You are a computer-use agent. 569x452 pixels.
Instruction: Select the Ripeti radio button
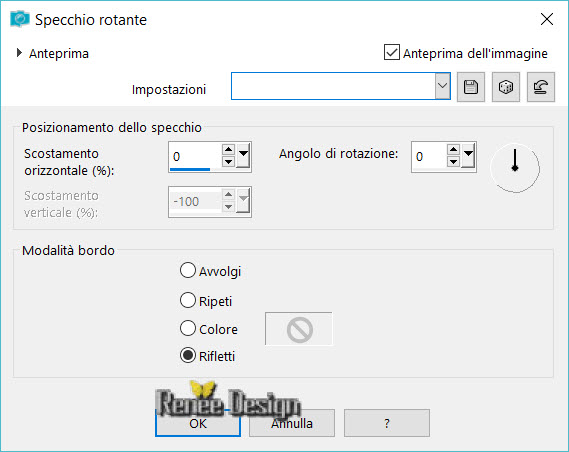(x=188, y=300)
